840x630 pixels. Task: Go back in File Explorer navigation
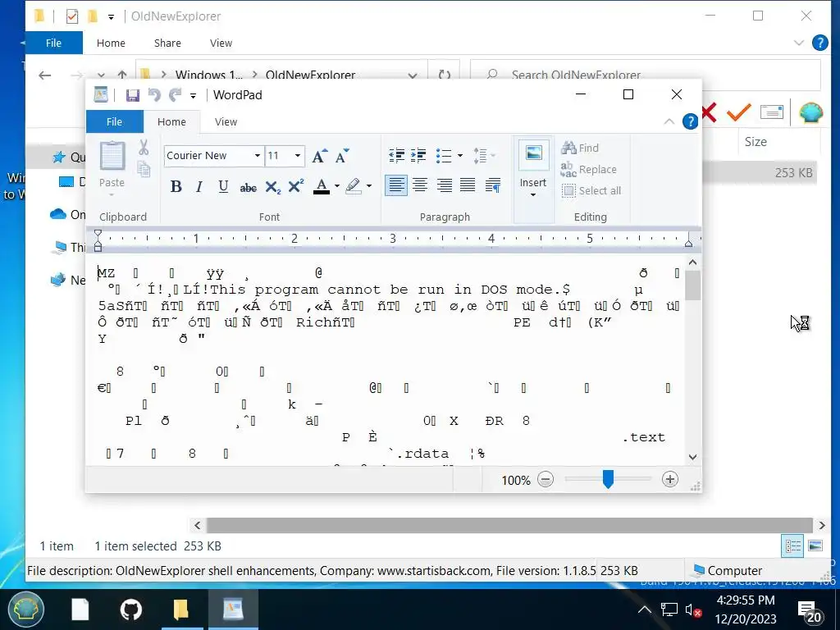coord(45,75)
